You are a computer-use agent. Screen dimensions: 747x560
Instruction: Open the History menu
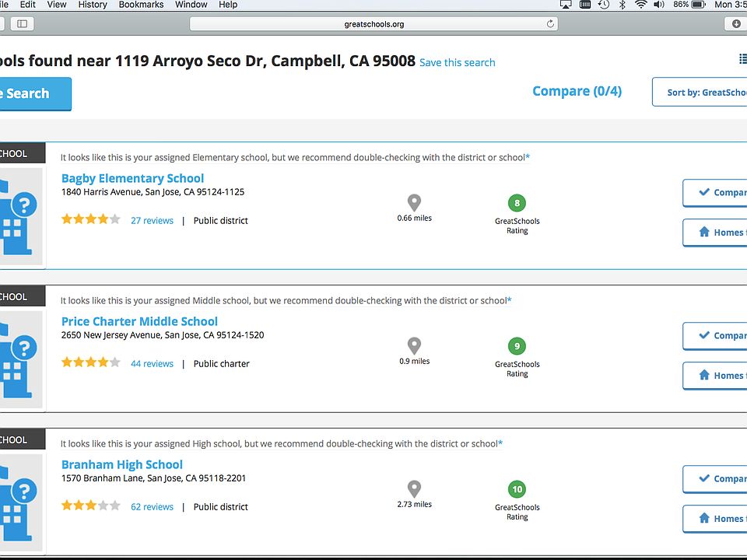pos(93,5)
